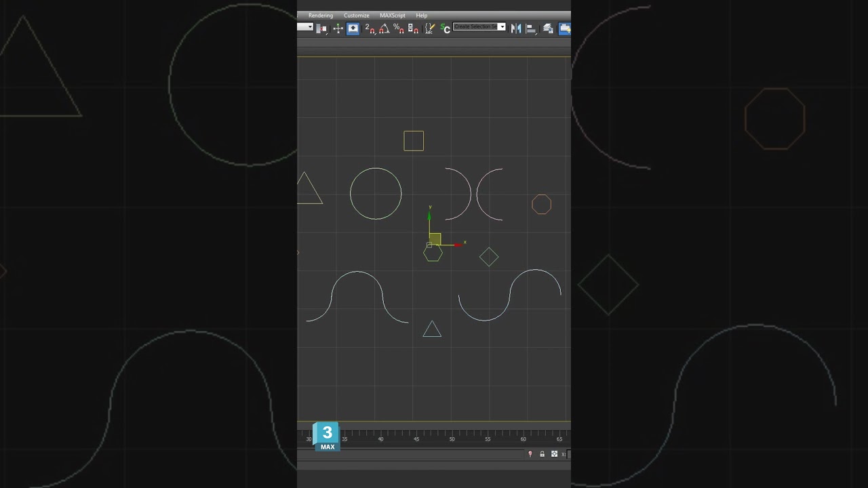This screenshot has height=488, width=868.
Task: Click frame 60 on the timeline
Action: [523, 439]
